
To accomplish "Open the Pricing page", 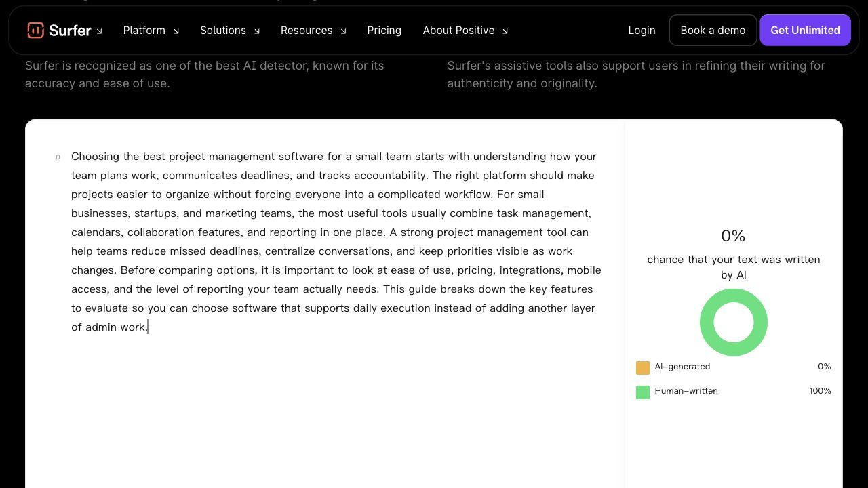I will point(384,30).
